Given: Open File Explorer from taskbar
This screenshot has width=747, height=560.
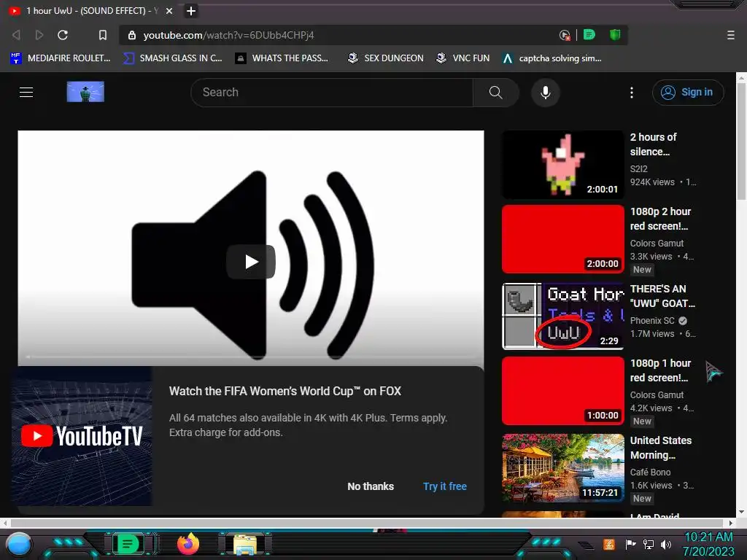Looking at the screenshot, I should tap(245, 545).
